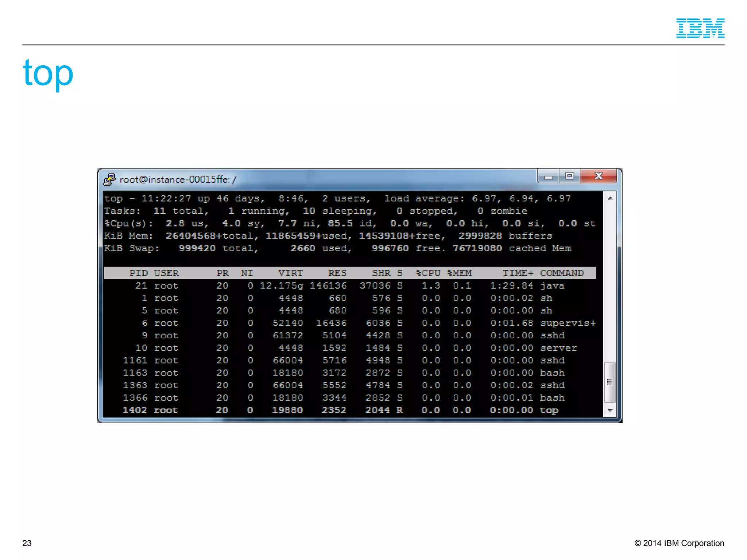The image size is (747, 560).
Task: Click the USER column header
Action: [x=166, y=273]
